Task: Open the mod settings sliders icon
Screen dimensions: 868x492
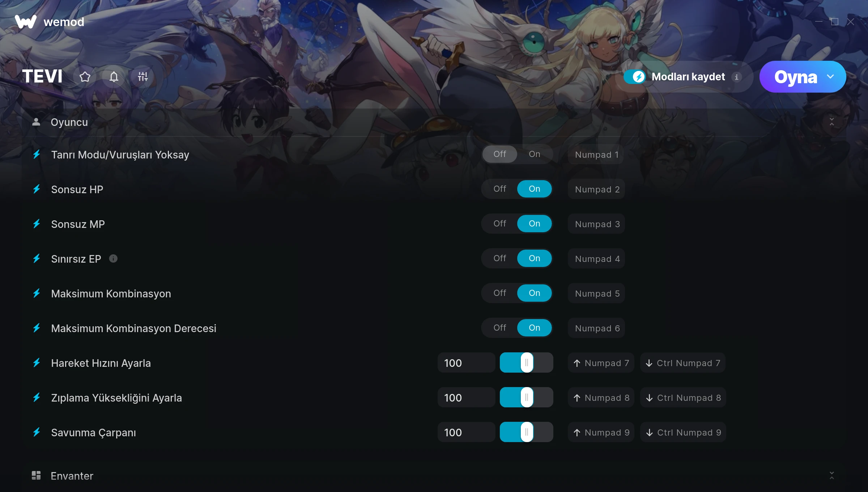Action: [143, 77]
